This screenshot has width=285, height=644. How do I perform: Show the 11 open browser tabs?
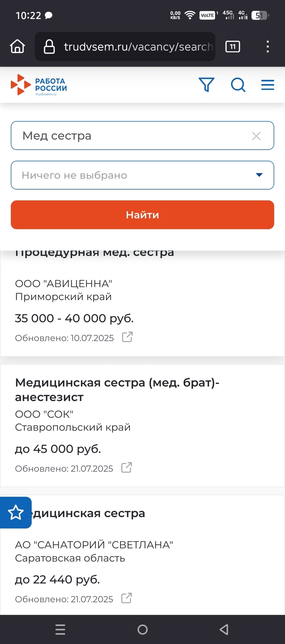pyautogui.click(x=232, y=47)
